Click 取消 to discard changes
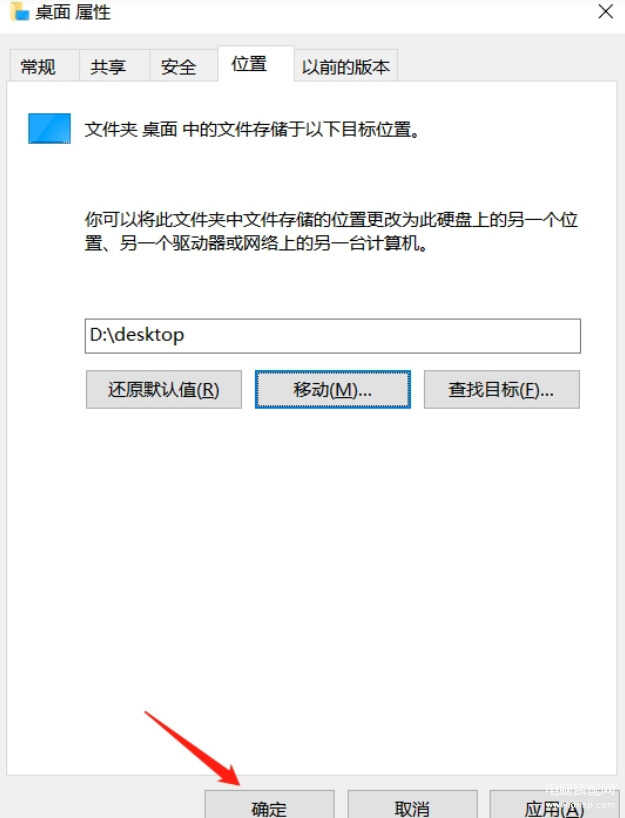The height and width of the screenshot is (818, 625). pos(412,804)
